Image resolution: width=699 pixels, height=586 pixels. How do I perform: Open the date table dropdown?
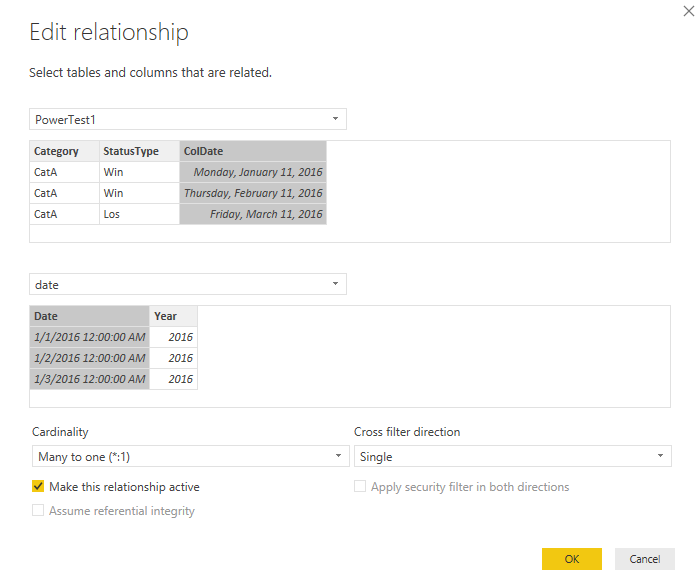click(188, 284)
